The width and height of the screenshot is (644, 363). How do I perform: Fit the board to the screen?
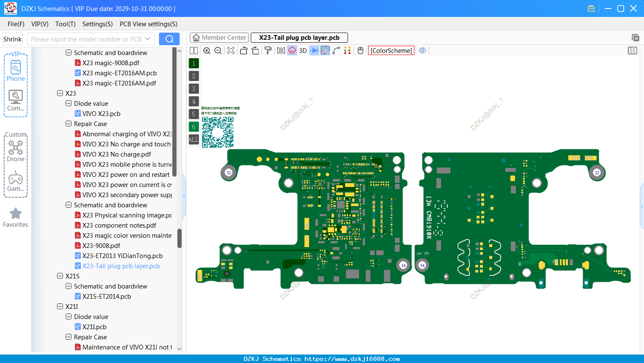click(231, 51)
